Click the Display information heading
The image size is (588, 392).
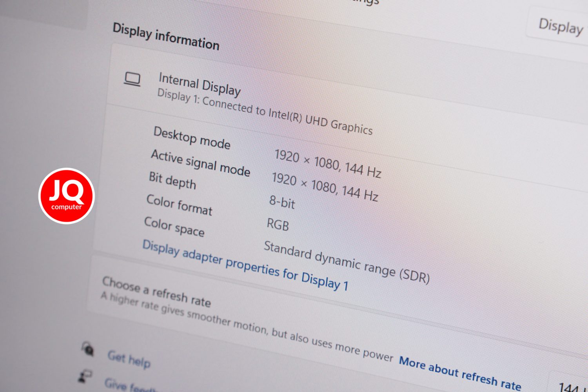166,36
